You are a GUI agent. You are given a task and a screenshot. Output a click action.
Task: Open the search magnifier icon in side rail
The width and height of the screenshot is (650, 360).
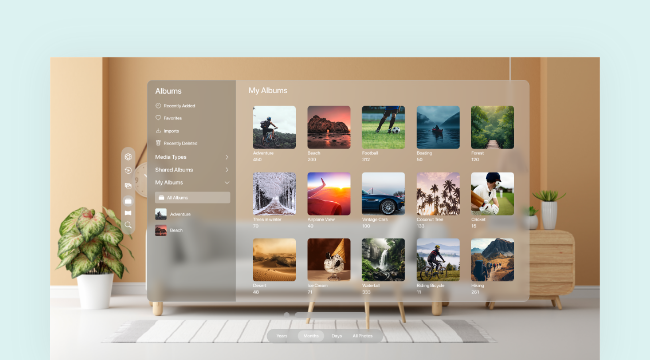click(128, 225)
